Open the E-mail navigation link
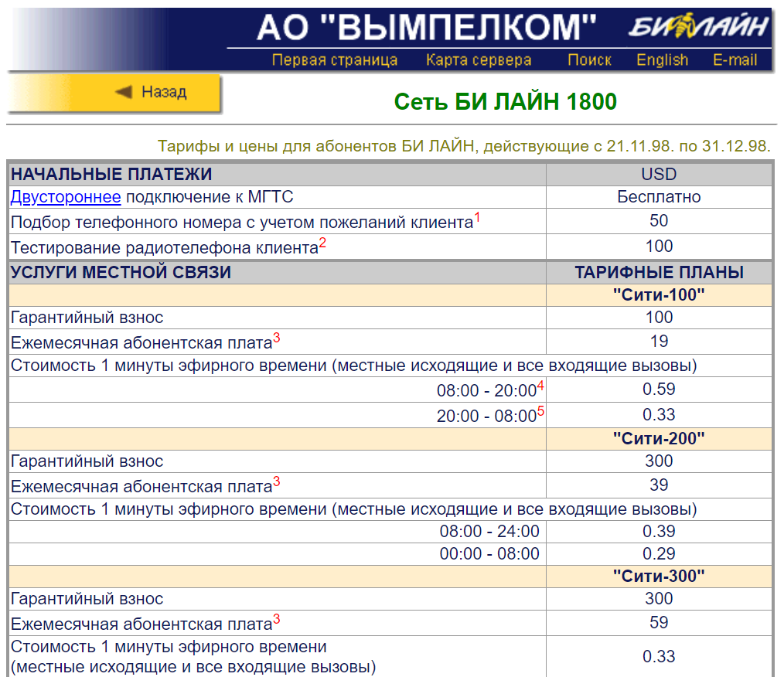Viewport: 784px width, 677px height. pyautogui.click(x=735, y=60)
